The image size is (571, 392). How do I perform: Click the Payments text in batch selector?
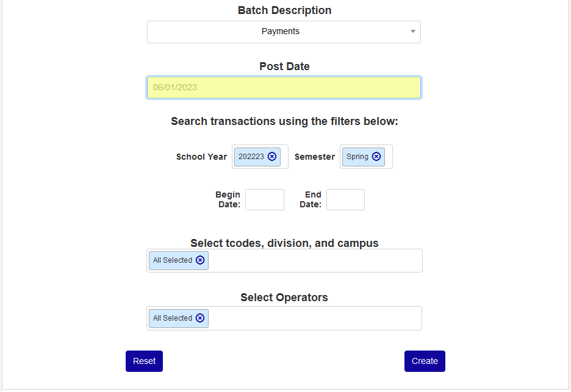(x=281, y=32)
